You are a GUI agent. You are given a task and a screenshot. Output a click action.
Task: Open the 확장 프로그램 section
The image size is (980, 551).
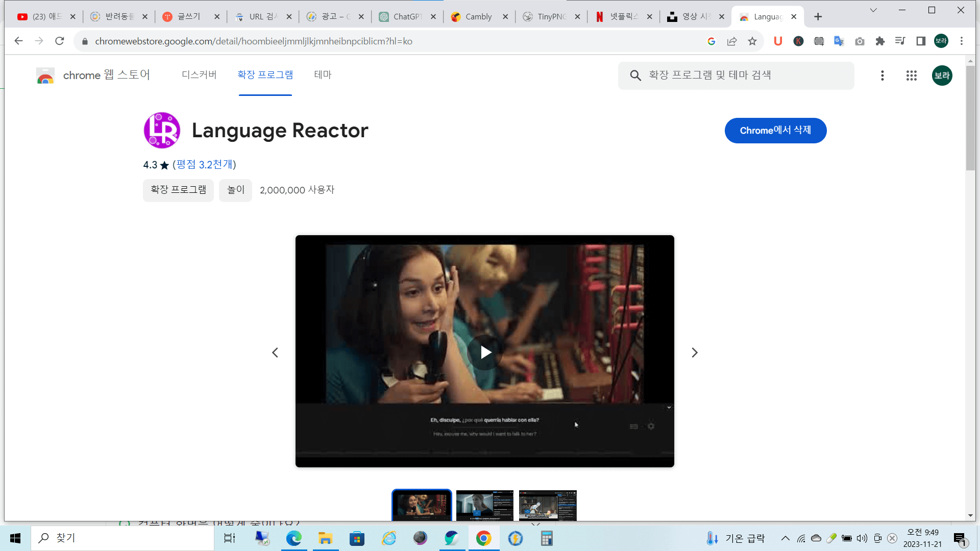coord(265,75)
